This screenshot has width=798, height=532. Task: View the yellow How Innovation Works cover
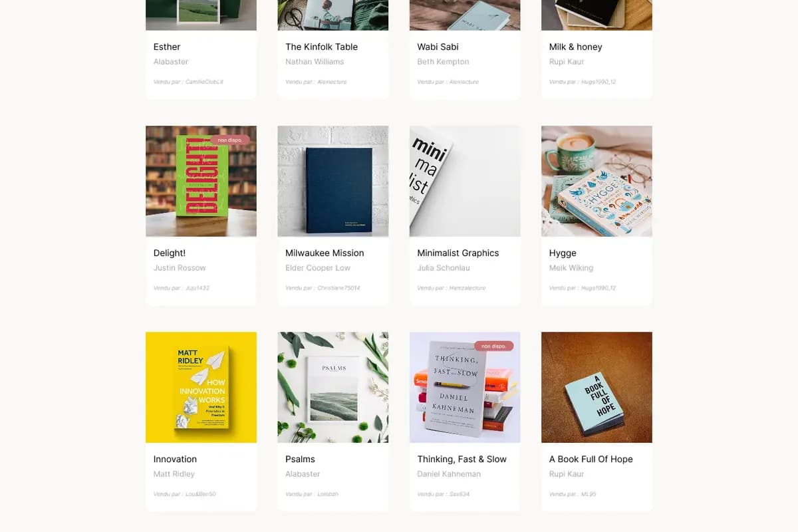click(x=201, y=387)
